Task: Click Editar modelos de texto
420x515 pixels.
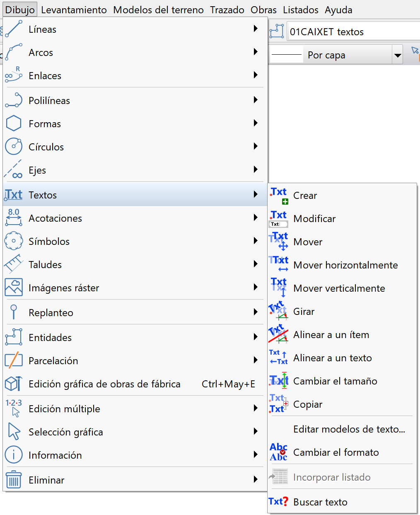Action: click(x=349, y=429)
